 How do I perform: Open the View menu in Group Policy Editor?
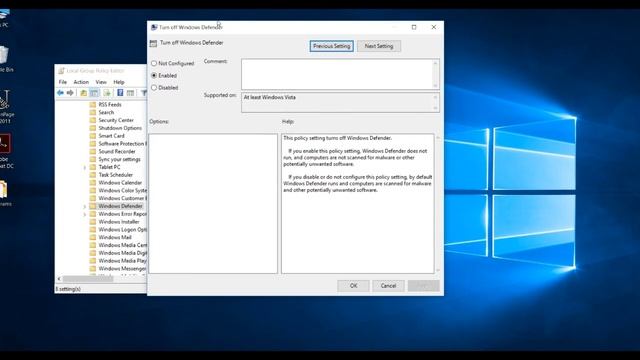point(101,82)
